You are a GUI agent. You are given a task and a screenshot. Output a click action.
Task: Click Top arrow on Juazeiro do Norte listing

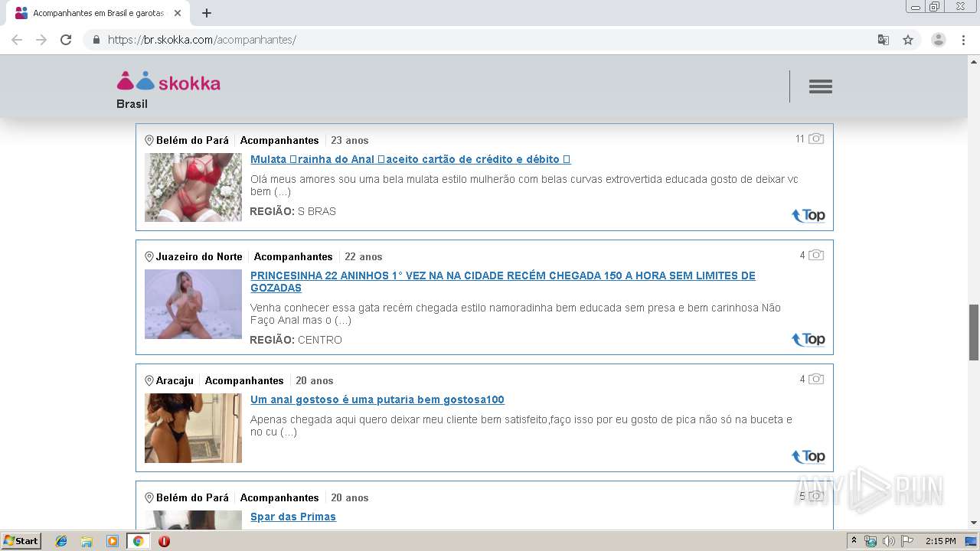(808, 339)
